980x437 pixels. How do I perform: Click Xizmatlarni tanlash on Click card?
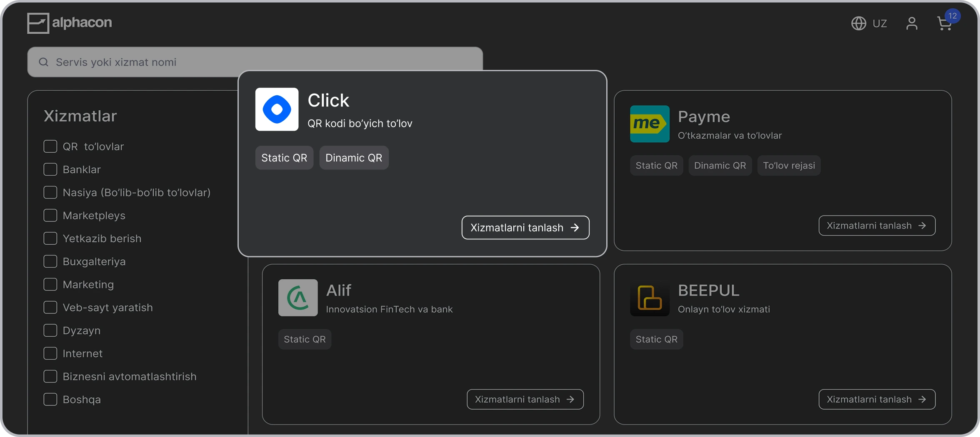click(525, 228)
